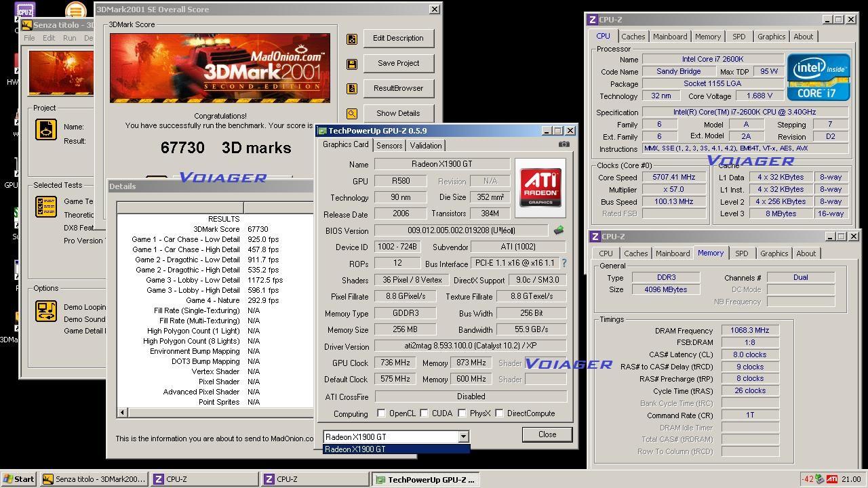Click the Edit Description button

(x=398, y=39)
